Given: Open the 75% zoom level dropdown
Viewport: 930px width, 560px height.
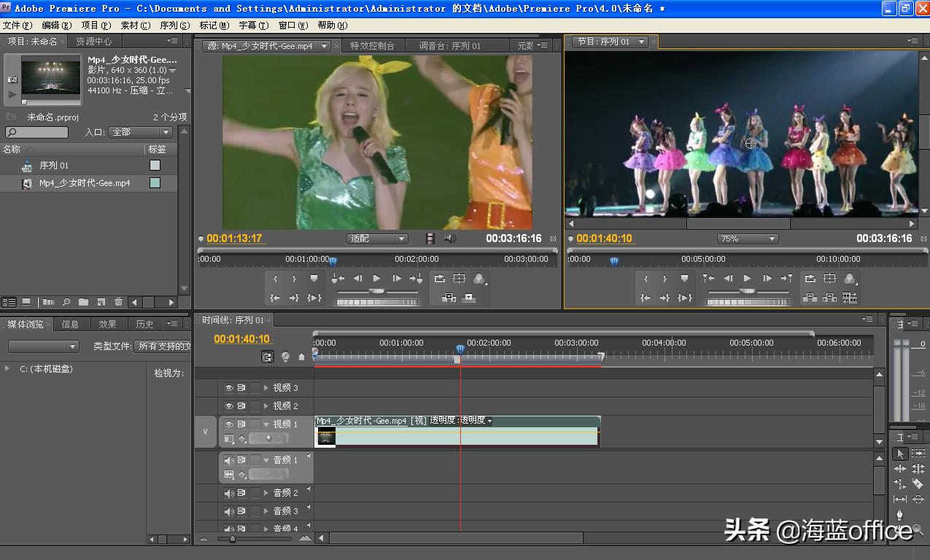Looking at the screenshot, I should tap(748, 238).
